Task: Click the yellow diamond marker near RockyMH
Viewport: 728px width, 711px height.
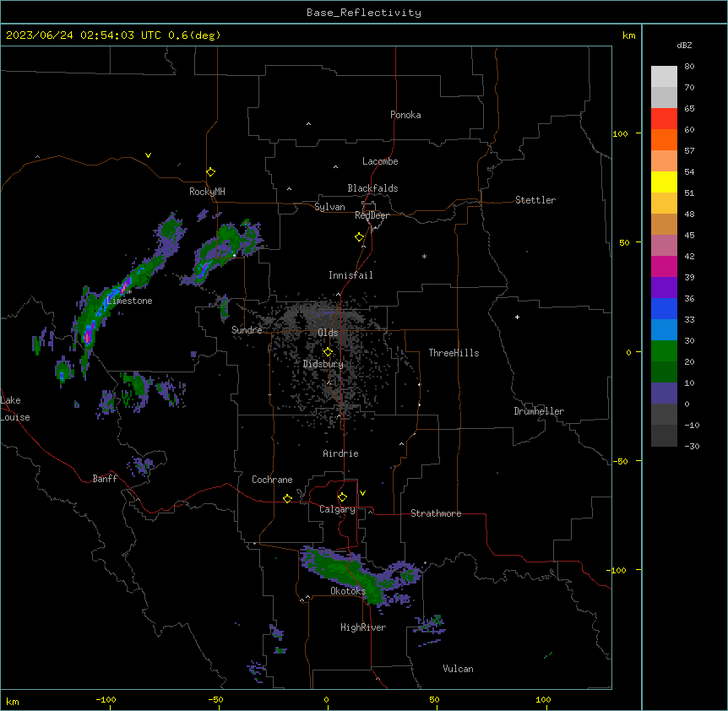Action: [210, 172]
